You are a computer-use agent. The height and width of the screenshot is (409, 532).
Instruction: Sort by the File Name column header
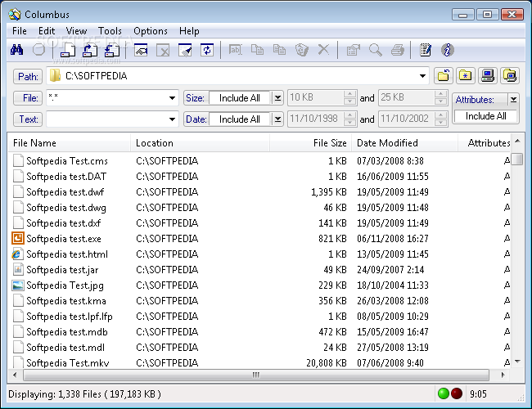[x=70, y=143]
